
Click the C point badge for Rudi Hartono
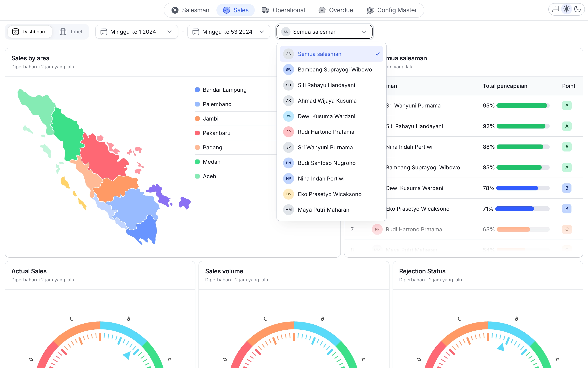[567, 230]
